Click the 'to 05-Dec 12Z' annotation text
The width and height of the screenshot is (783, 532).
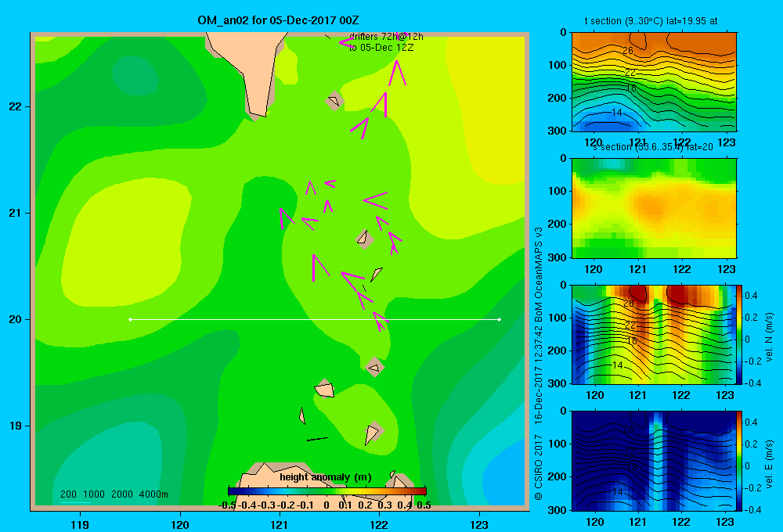[381, 48]
